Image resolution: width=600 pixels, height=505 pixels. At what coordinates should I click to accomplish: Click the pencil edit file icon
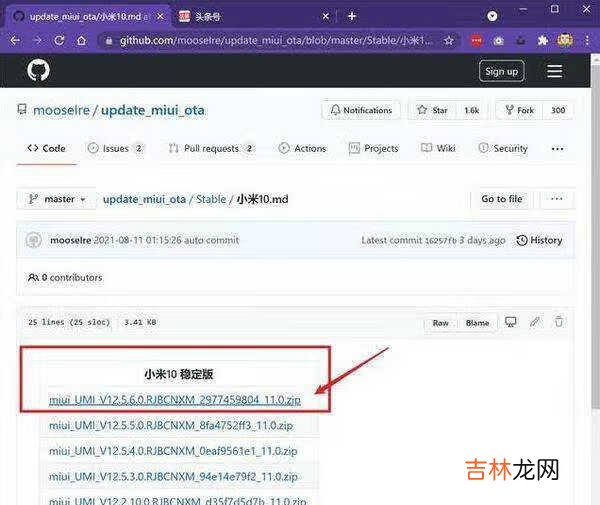(535, 322)
